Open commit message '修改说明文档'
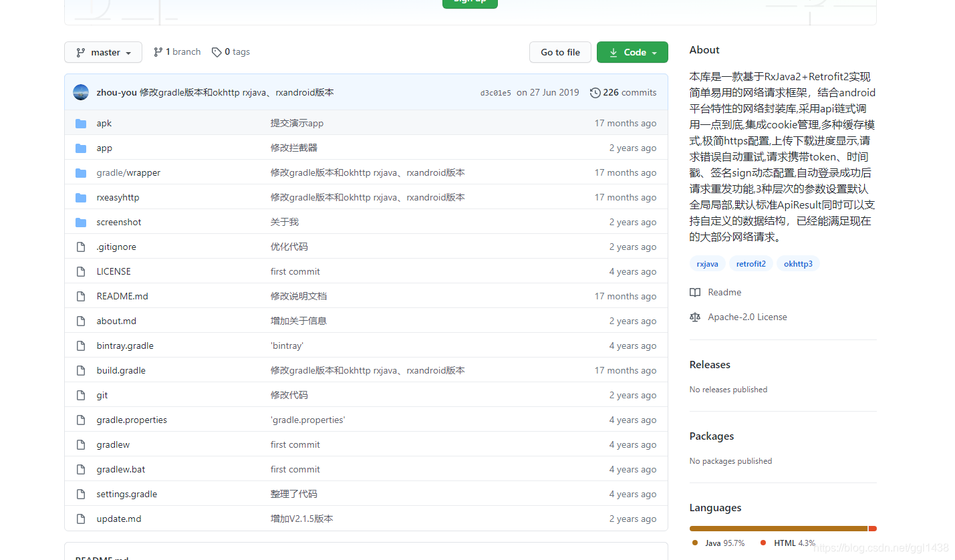This screenshot has height=560, width=955. pyautogui.click(x=299, y=296)
